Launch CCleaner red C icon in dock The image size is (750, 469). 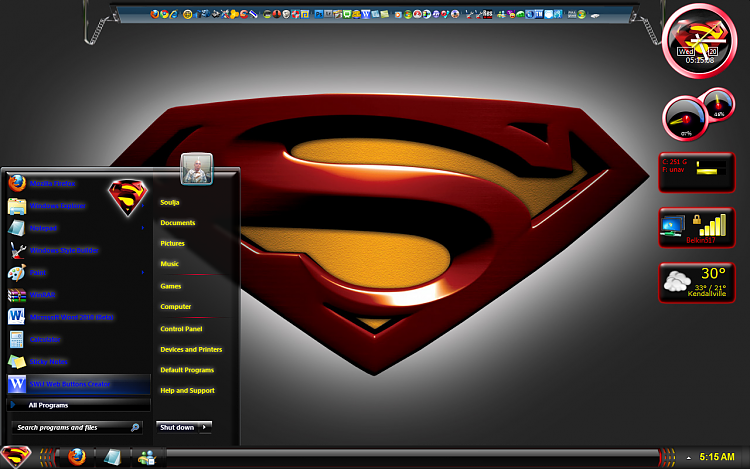(244, 14)
